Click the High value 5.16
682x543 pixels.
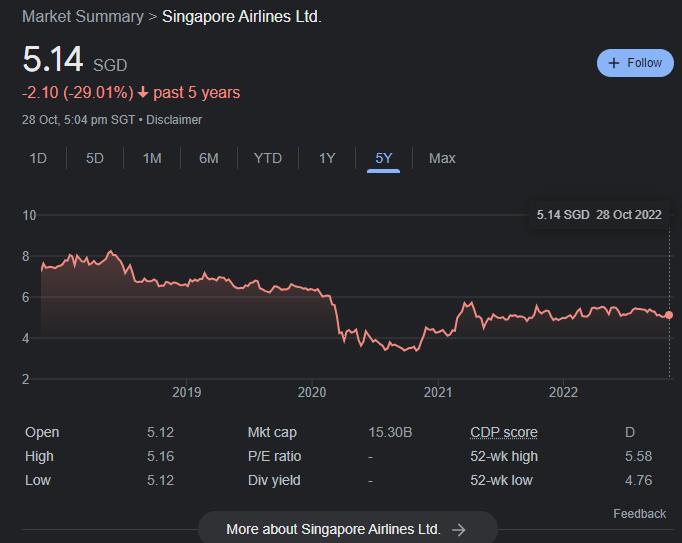[x=160, y=456]
